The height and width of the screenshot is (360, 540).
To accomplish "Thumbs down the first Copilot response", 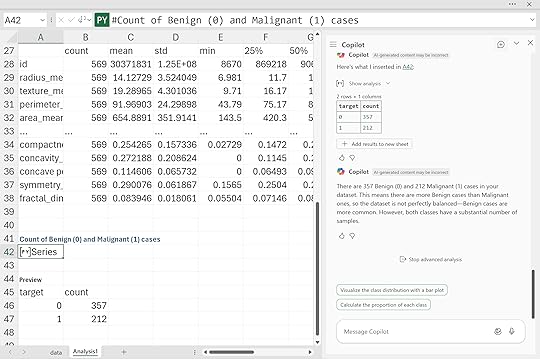I will pyautogui.click(x=352, y=158).
